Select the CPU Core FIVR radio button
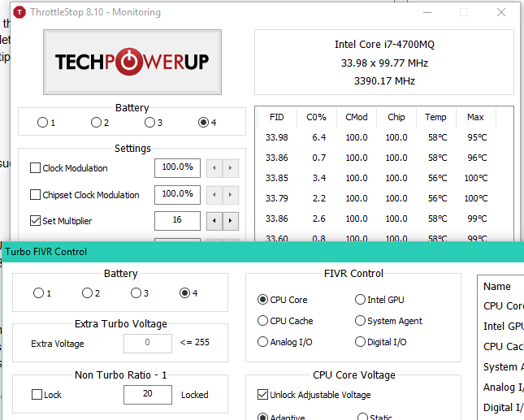Viewport: 524px width, 420px height. (x=262, y=300)
